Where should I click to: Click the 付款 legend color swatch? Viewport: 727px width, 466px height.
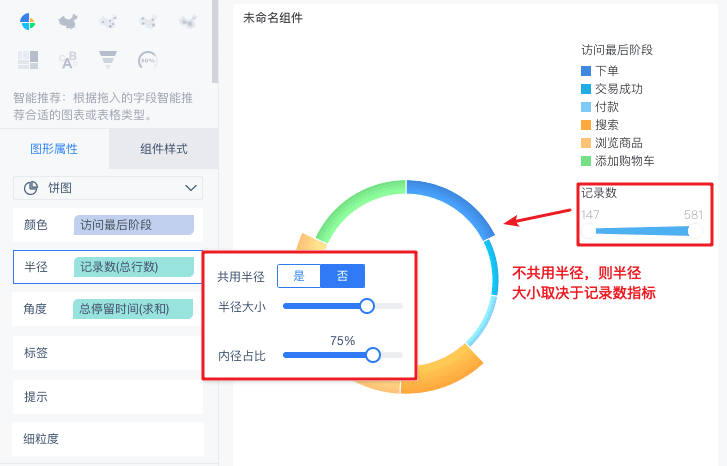click(586, 107)
